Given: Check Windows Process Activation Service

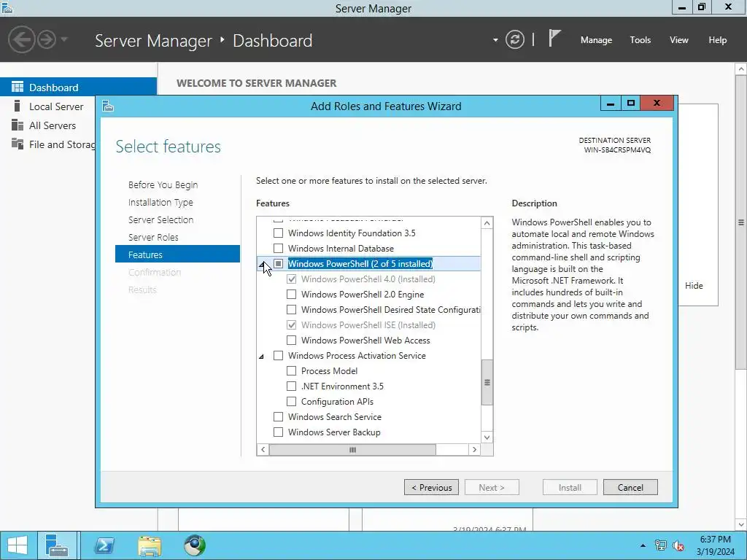Looking at the screenshot, I should click(x=278, y=355).
